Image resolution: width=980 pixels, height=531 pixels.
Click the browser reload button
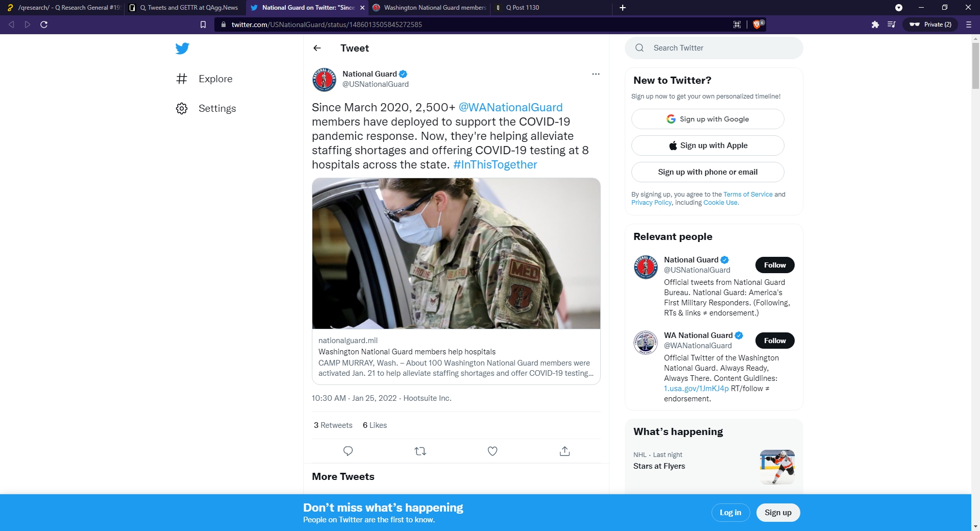pyautogui.click(x=44, y=25)
